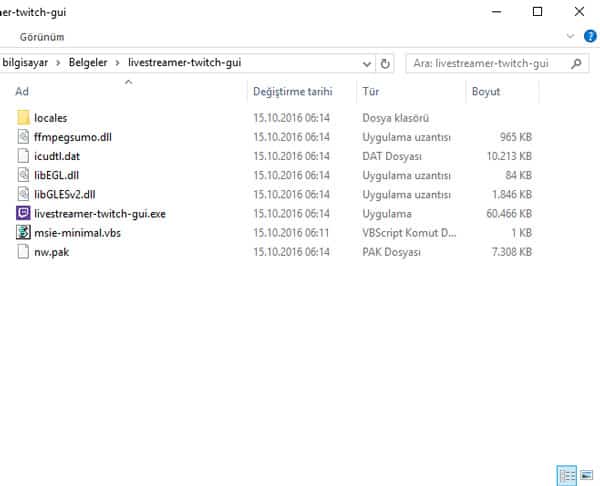Click the file name ffmpegsumo.dll
Screen dimensions: 600x486
point(73,137)
